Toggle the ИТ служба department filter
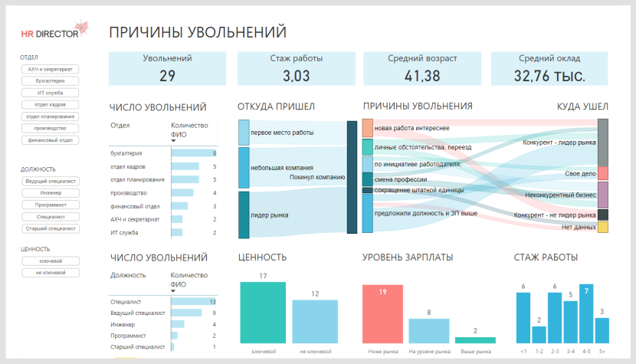The image size is (636, 364). point(51,93)
